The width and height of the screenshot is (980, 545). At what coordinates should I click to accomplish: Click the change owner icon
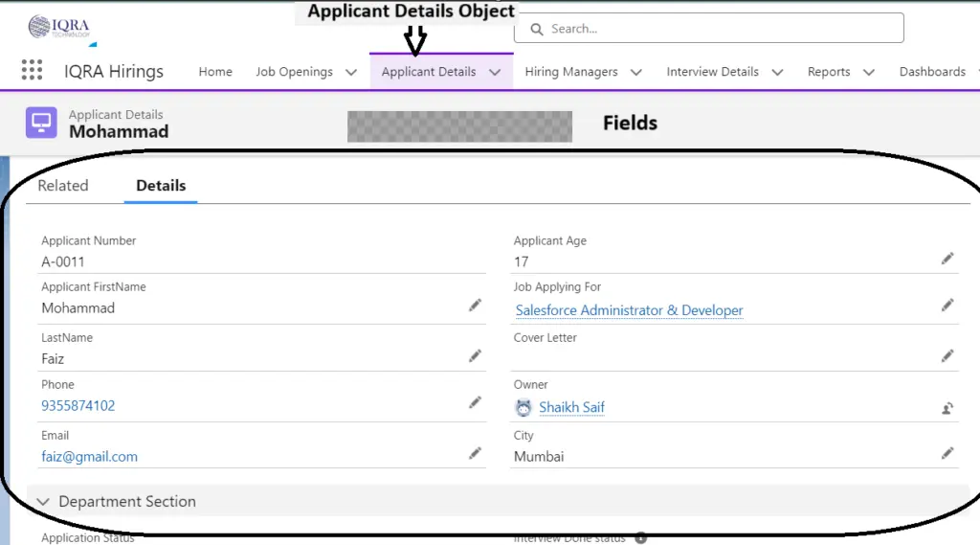[947, 408]
